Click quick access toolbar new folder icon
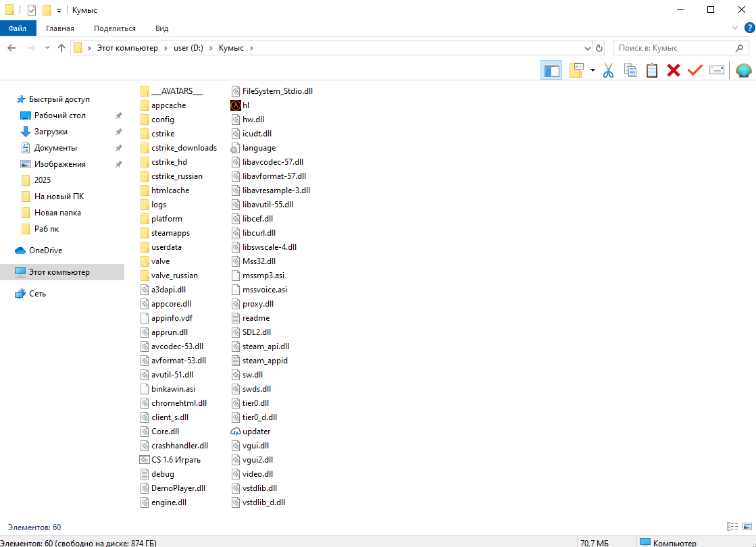Screen dimensions: 756x547 pyautogui.click(x=47, y=9)
